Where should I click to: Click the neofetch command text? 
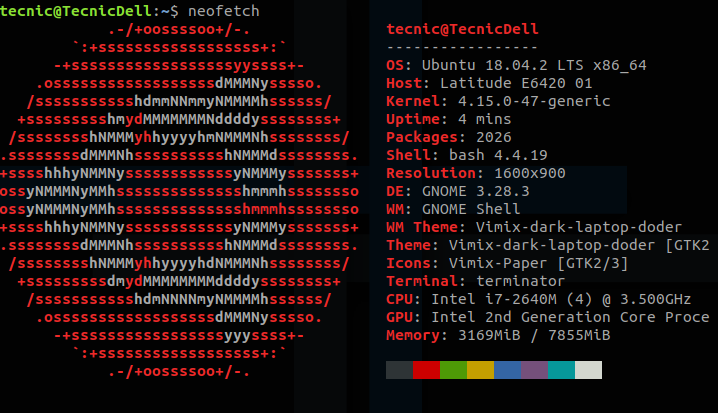point(224,11)
